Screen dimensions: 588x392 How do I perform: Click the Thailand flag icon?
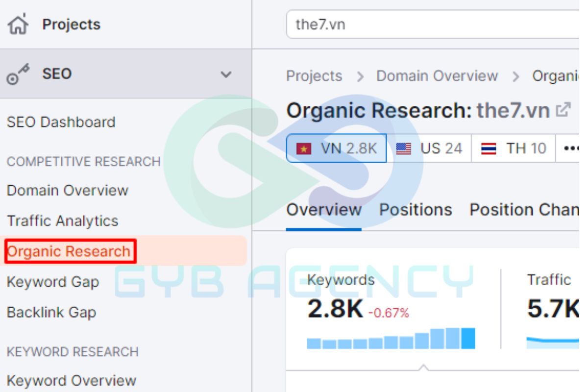coord(489,148)
